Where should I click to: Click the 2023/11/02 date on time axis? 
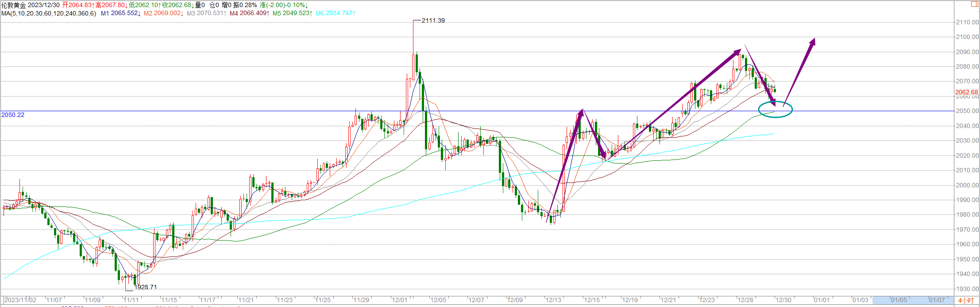[20, 300]
